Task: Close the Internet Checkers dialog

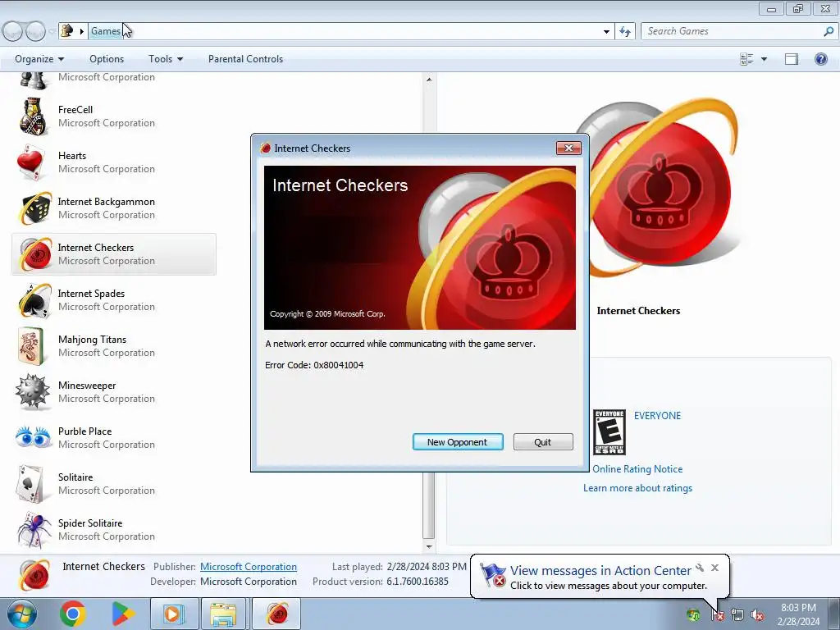Action: [568, 148]
